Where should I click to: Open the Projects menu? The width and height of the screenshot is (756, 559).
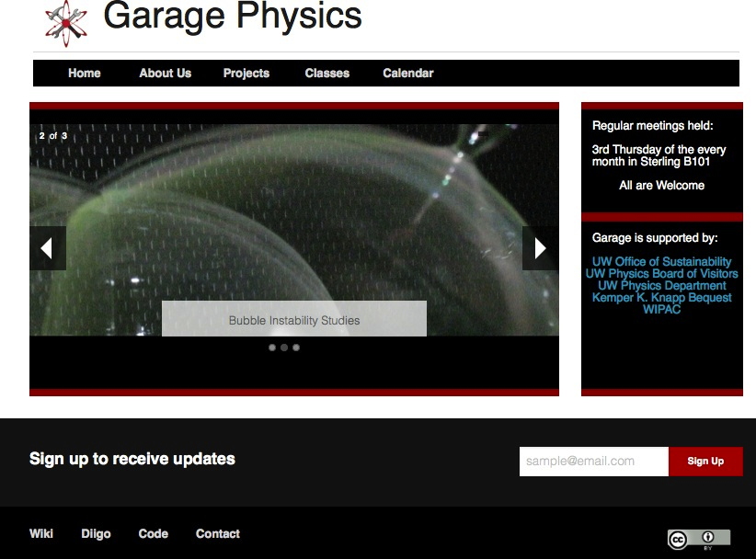[x=246, y=74]
